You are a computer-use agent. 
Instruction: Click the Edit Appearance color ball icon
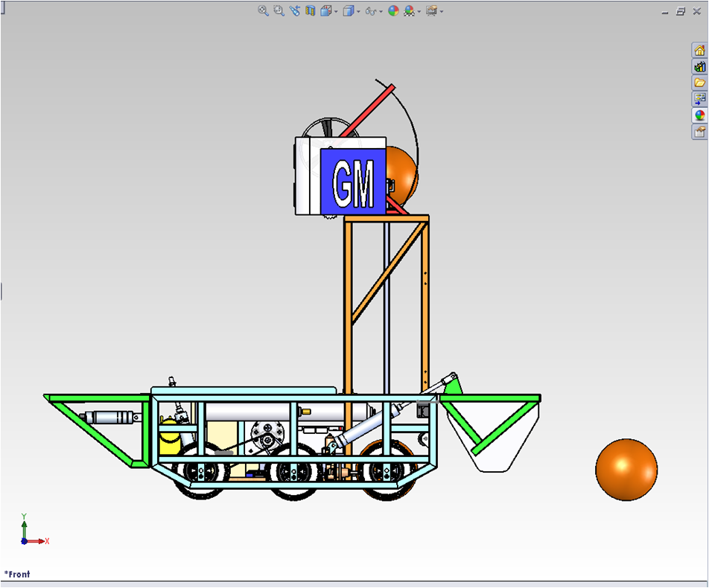click(393, 10)
